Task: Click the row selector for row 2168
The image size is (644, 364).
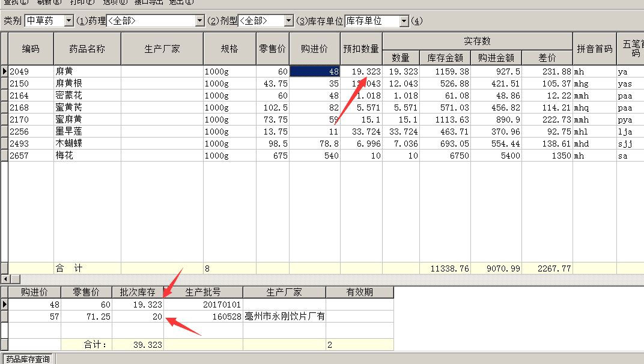Action: point(5,108)
